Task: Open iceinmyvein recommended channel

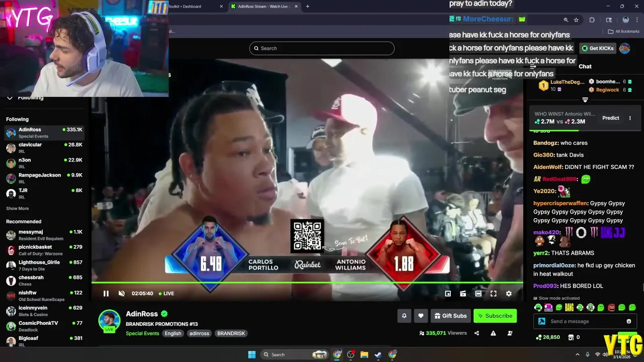Action: click(x=44, y=311)
